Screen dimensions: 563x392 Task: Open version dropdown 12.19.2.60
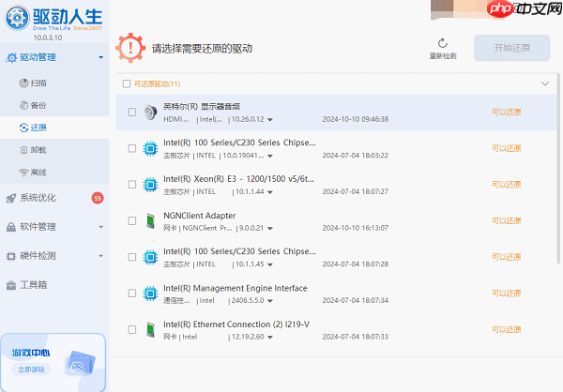point(270,338)
